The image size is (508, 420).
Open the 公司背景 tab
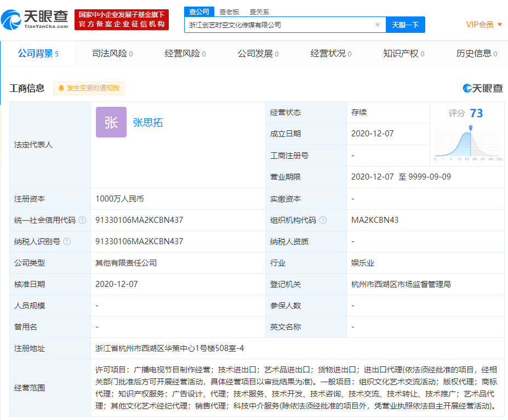point(38,54)
